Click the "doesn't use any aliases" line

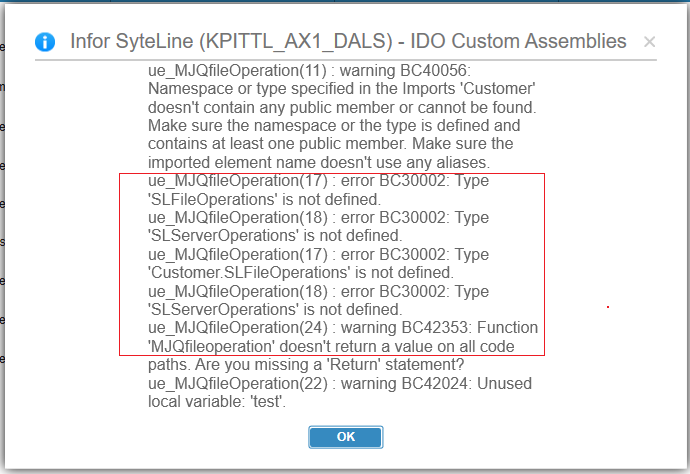[319, 162]
